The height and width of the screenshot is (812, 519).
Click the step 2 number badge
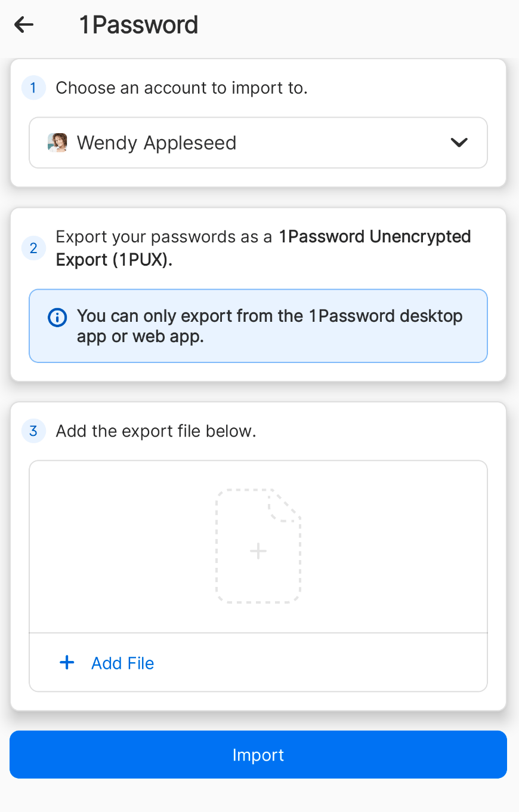(33, 248)
